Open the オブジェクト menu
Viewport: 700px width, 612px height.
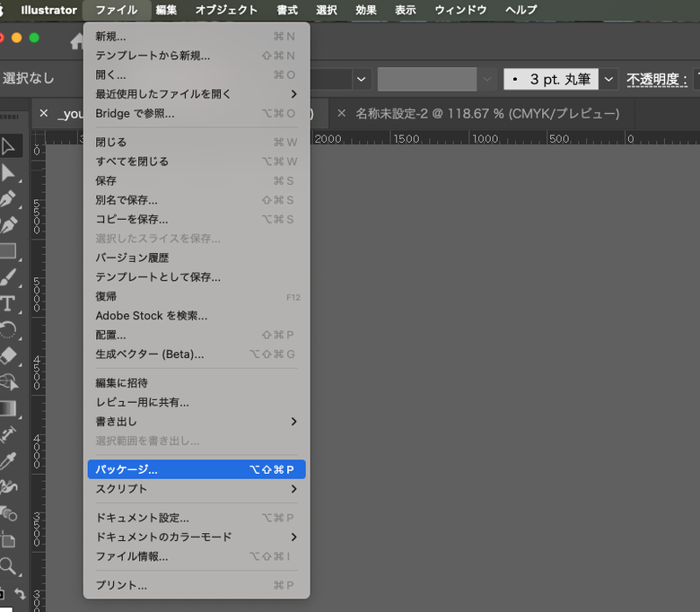pyautogui.click(x=226, y=10)
